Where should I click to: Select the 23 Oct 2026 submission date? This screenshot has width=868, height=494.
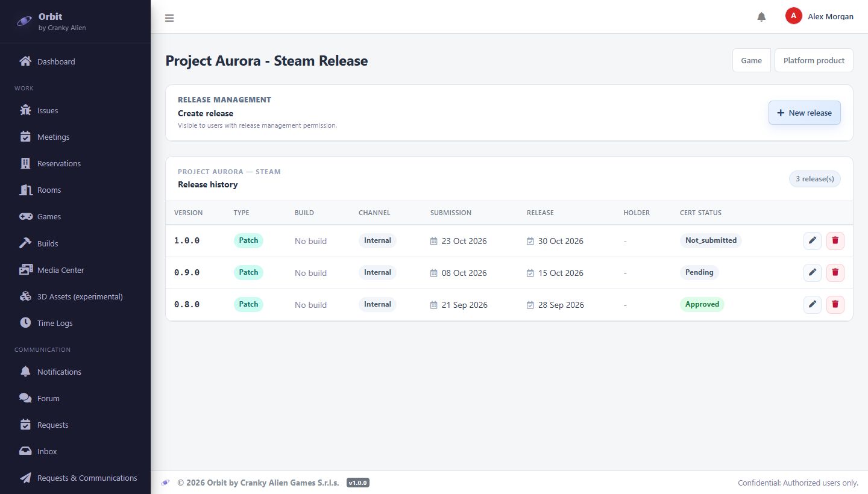pyautogui.click(x=464, y=241)
